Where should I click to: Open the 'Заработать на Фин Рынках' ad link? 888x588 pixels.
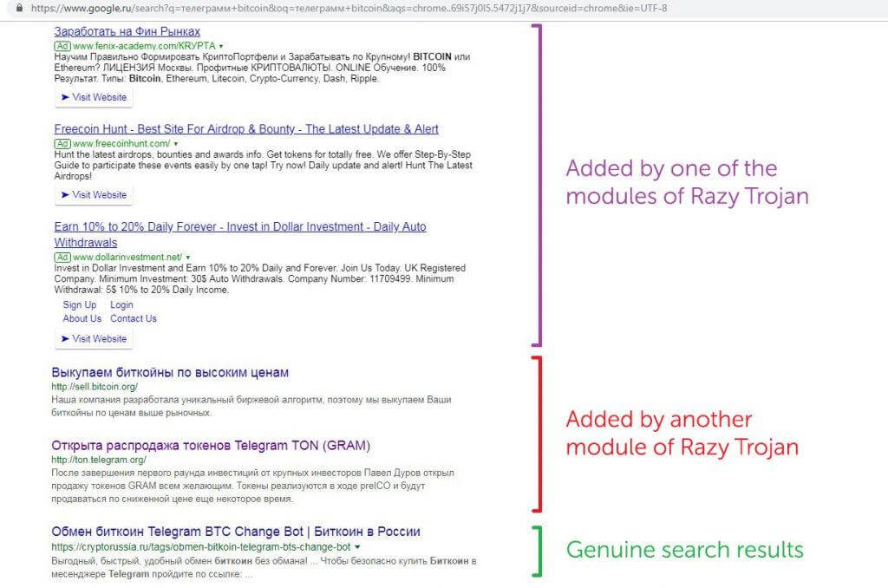127,32
